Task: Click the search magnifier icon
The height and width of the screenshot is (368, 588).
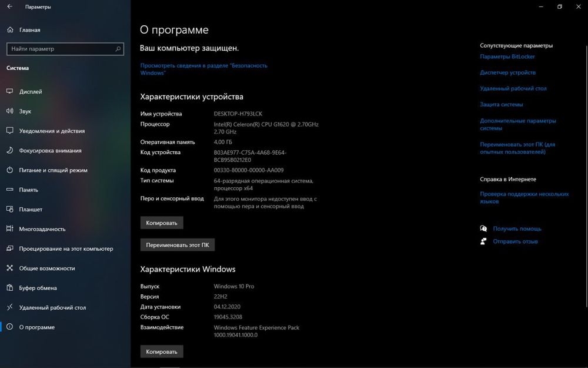Action: click(118, 49)
